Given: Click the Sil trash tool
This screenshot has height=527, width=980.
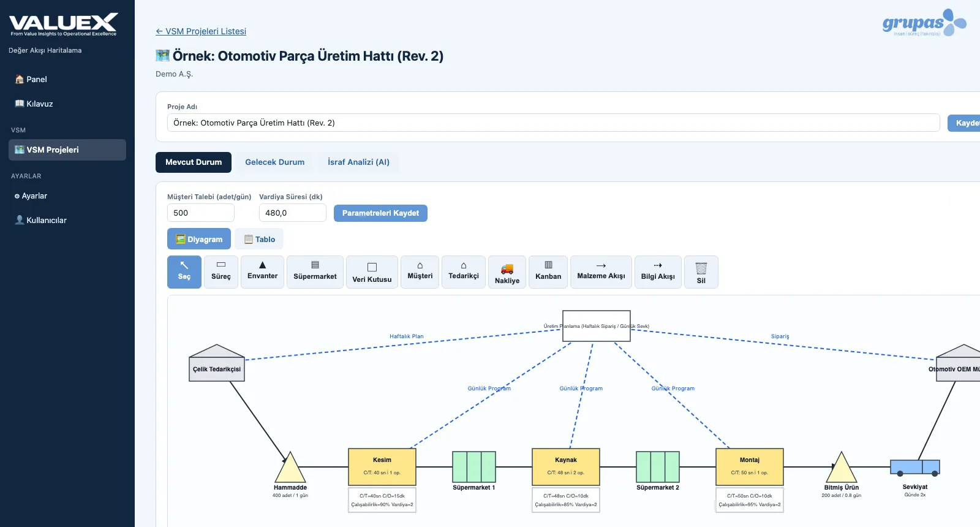Looking at the screenshot, I should coord(701,272).
